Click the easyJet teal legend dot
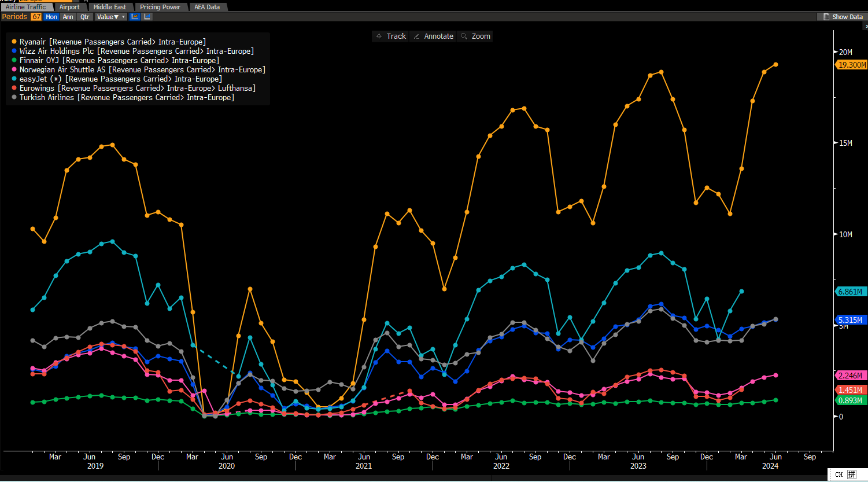This screenshot has width=868, height=482. coord(14,79)
